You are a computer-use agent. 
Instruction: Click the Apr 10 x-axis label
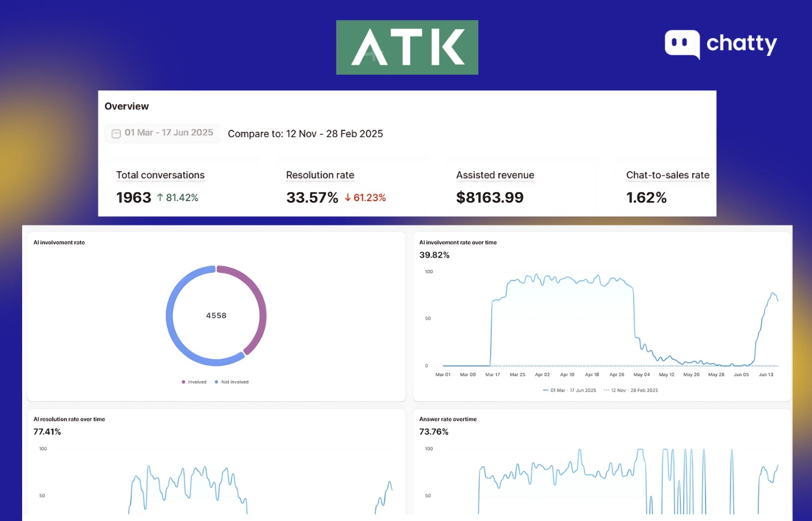click(567, 375)
